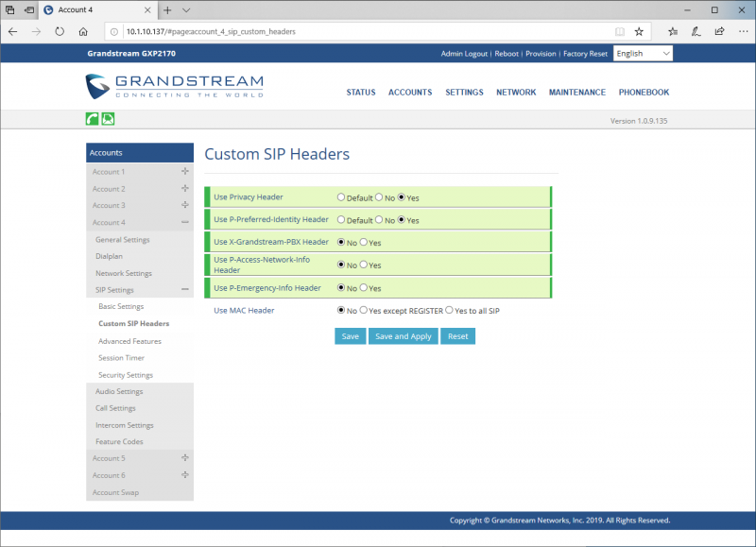
Task: Open Dialplan in sidebar
Action: coord(109,256)
